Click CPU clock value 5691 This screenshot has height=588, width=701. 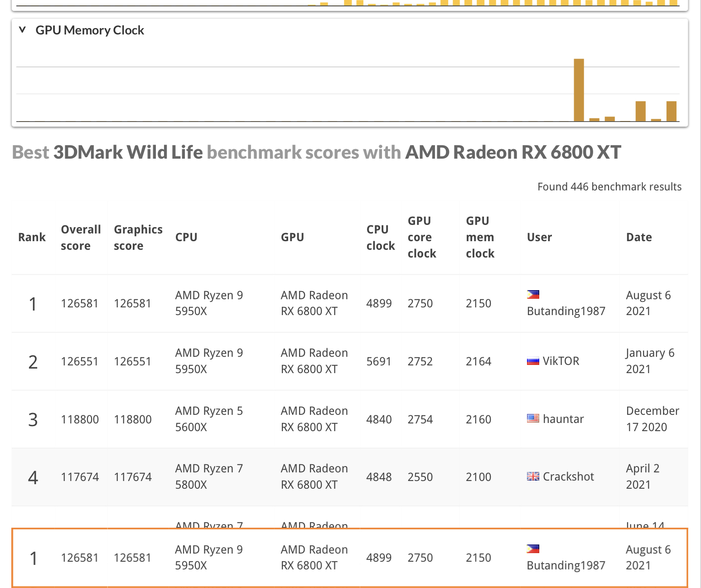pos(379,361)
